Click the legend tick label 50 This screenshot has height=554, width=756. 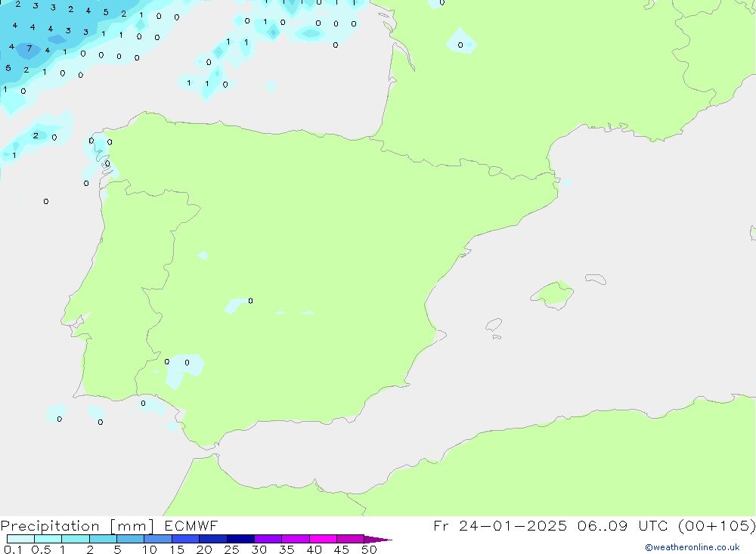368,549
